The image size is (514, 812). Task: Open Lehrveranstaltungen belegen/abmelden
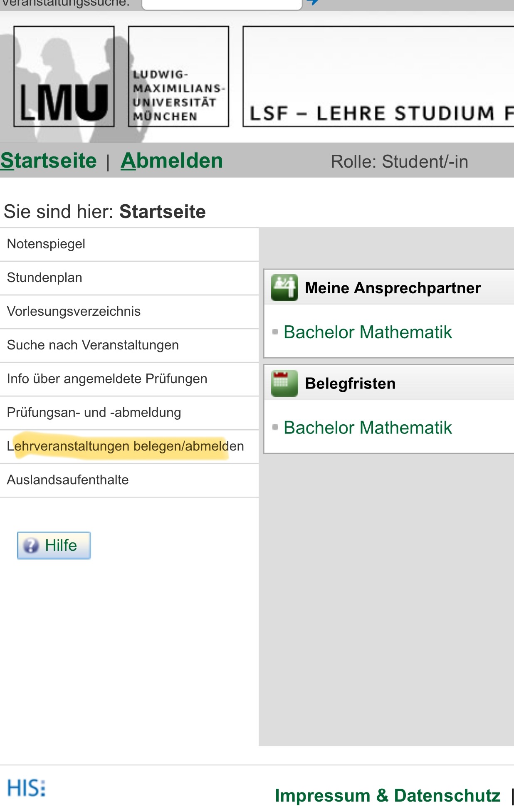click(x=125, y=446)
